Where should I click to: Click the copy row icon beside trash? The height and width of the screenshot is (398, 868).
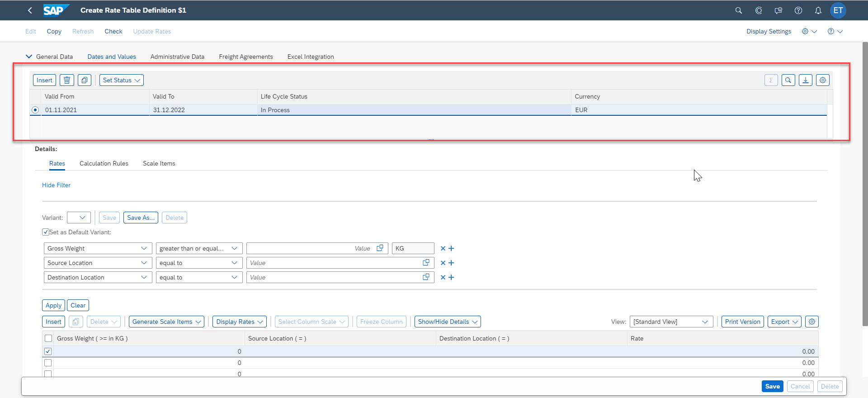pos(85,80)
